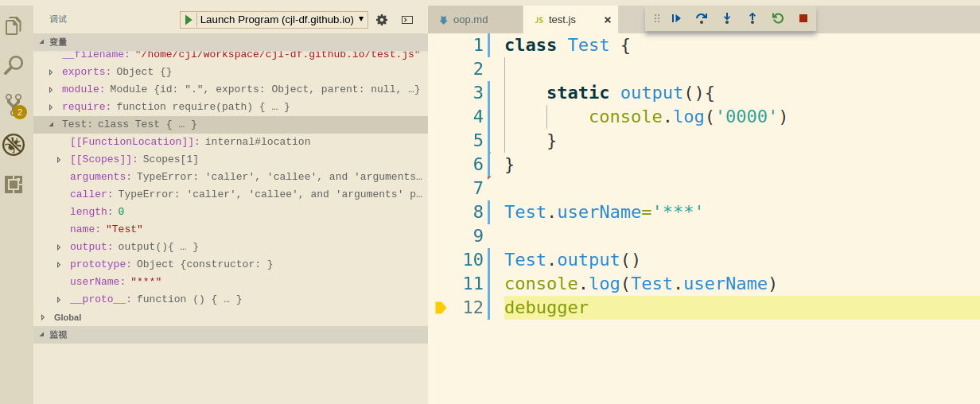Restart the debugging session
Viewport: 980px width, 404px height.
pos(778,18)
